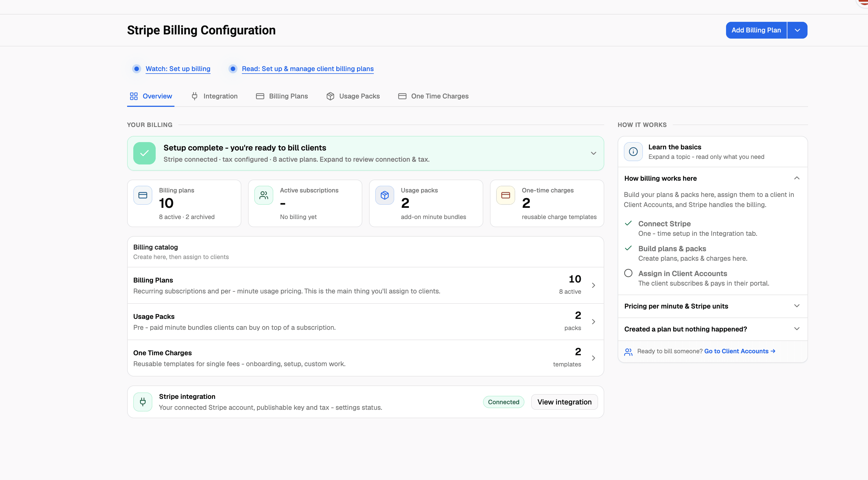Click the blue dot beside Watch: Set up billing
The image size is (868, 480).
pos(136,69)
